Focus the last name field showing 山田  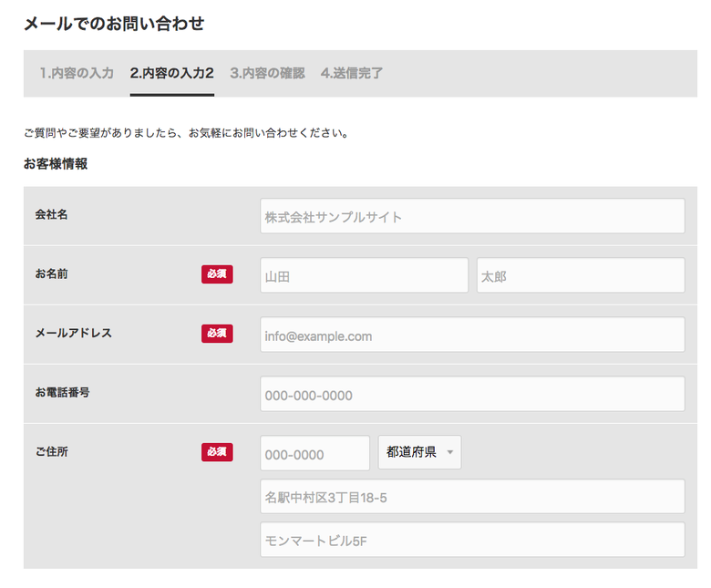tap(364, 275)
